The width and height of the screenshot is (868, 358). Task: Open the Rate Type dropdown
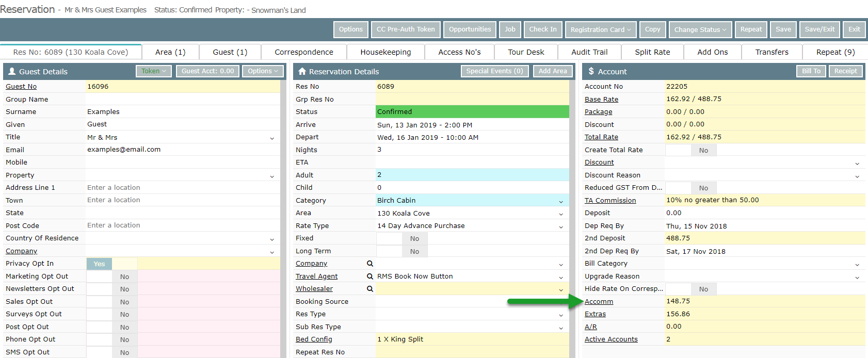(x=561, y=226)
